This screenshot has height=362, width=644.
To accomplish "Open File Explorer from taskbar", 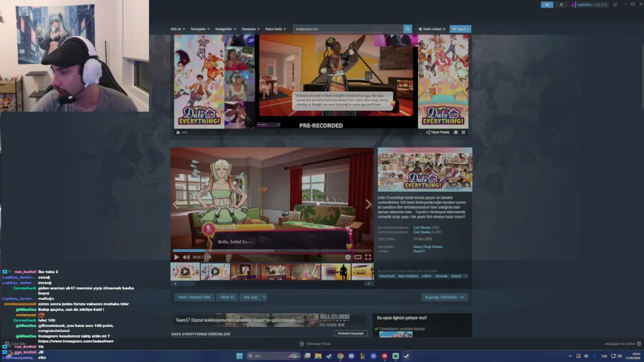I will [318, 356].
